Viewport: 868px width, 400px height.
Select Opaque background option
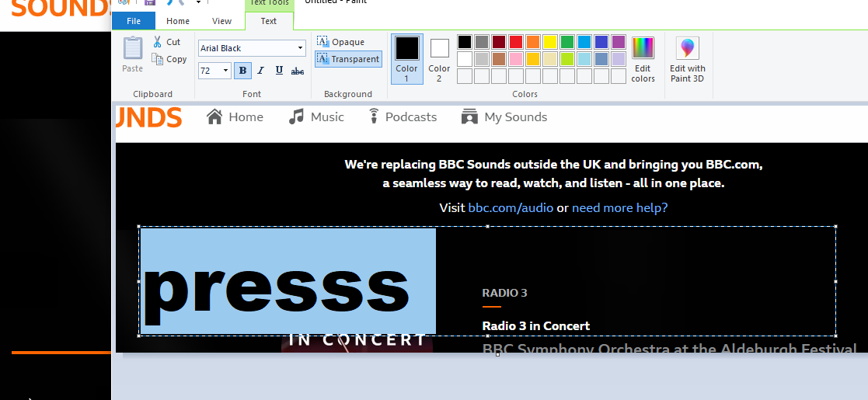341,42
